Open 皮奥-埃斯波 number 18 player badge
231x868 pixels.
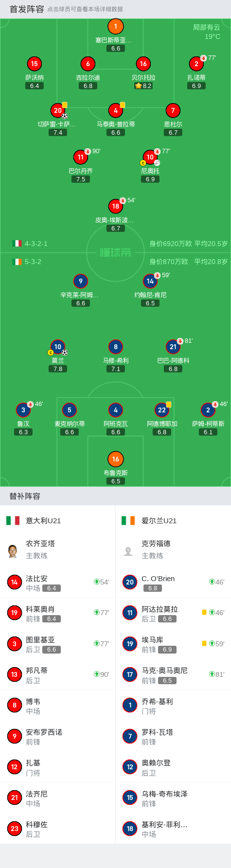[115, 206]
